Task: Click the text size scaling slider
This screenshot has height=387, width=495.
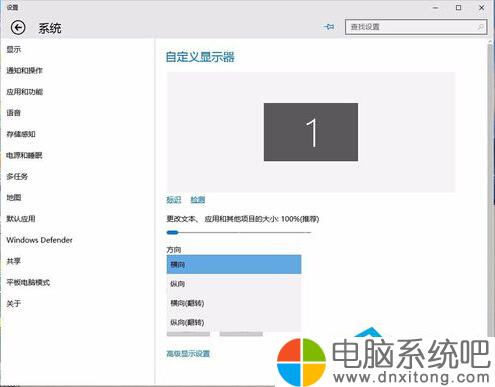Action: pos(239,232)
